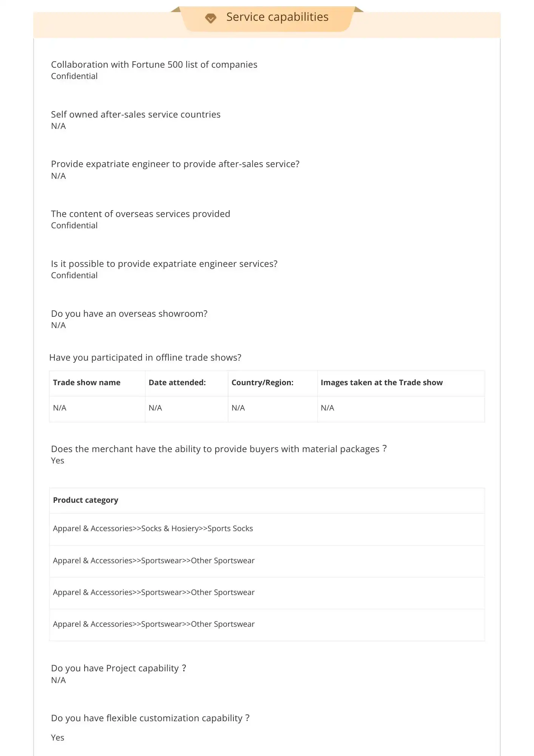Viewport: 534px width, 756px height.
Task: Select the overseas services provided content label
Action: click(140, 214)
